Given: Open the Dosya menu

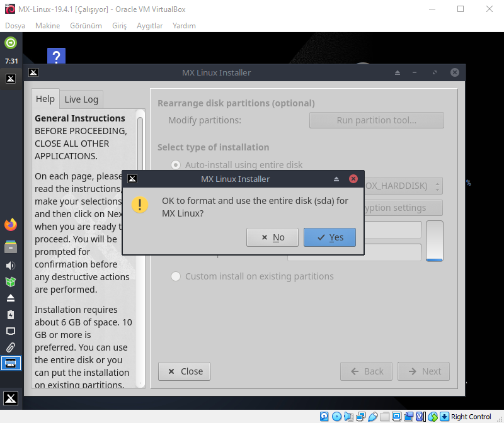Looking at the screenshot, I should pos(15,26).
